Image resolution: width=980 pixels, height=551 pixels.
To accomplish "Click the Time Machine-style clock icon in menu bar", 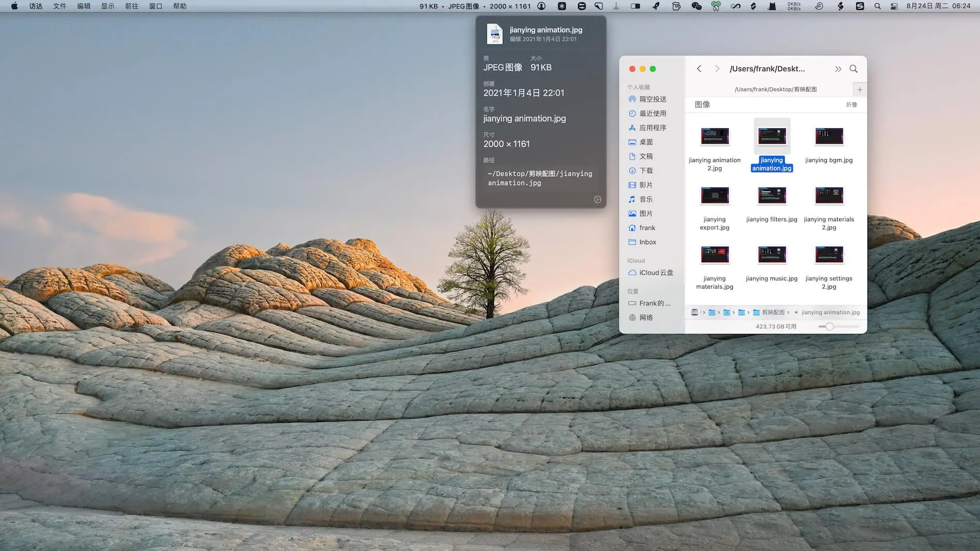I will [x=819, y=6].
